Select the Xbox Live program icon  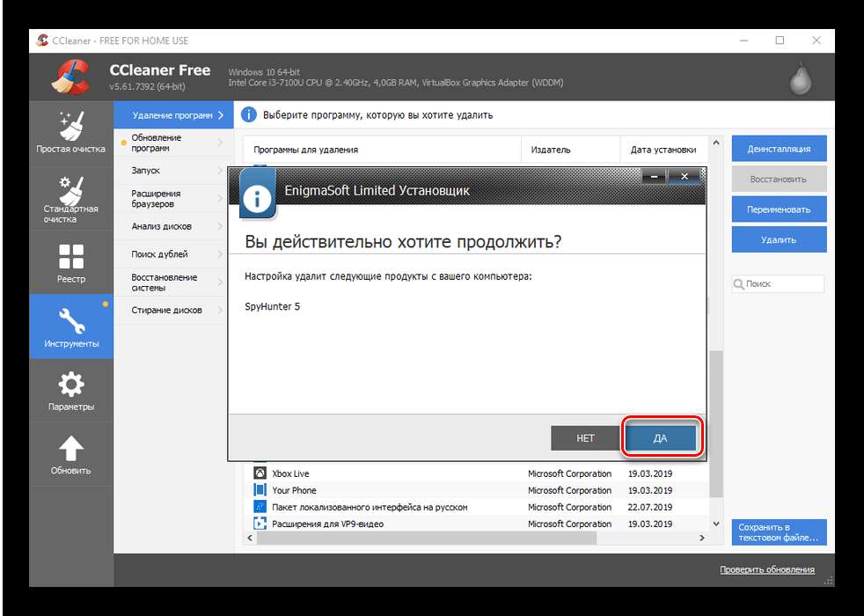tap(260, 473)
